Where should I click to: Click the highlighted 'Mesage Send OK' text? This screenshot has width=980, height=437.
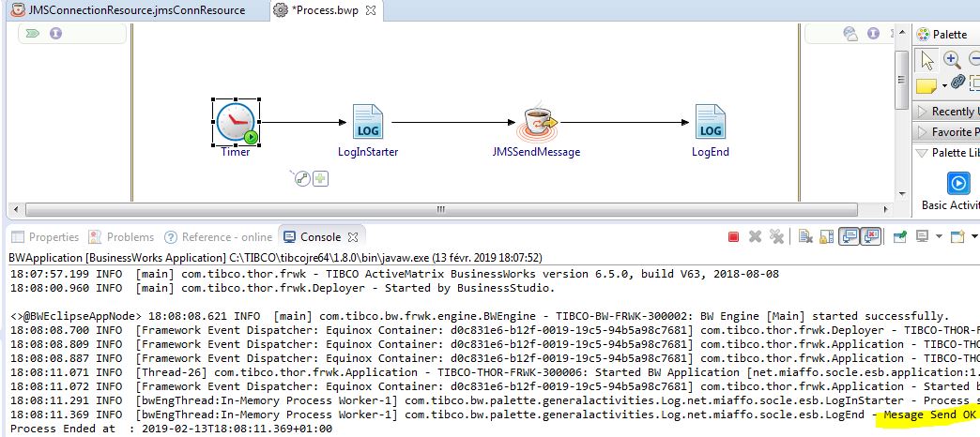[x=928, y=414]
